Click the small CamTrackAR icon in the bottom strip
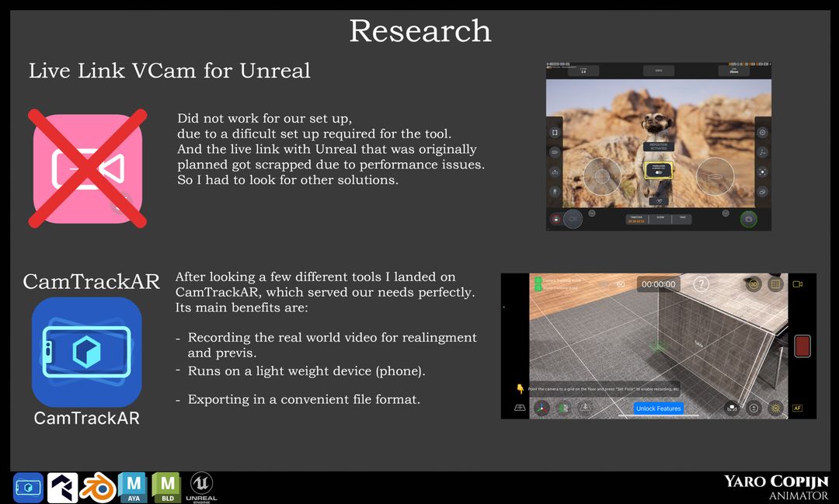Image resolution: width=839 pixels, height=504 pixels. (29, 488)
